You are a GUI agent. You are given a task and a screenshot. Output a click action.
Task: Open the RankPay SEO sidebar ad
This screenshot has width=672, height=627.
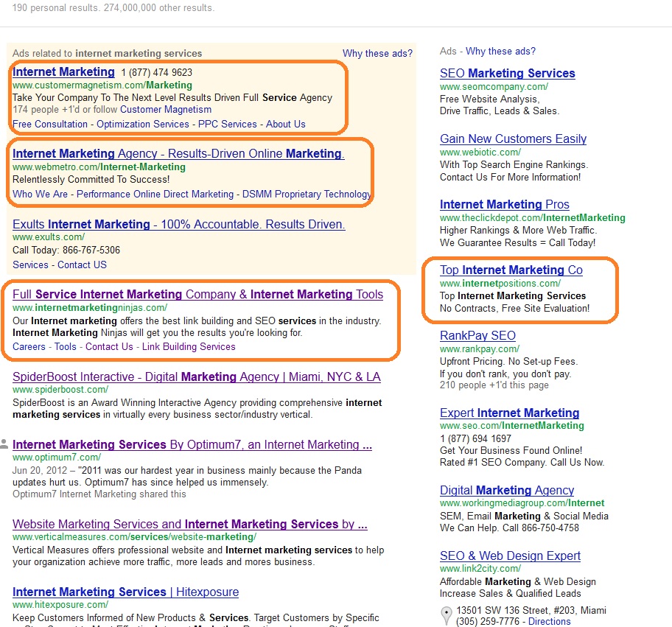tap(477, 335)
